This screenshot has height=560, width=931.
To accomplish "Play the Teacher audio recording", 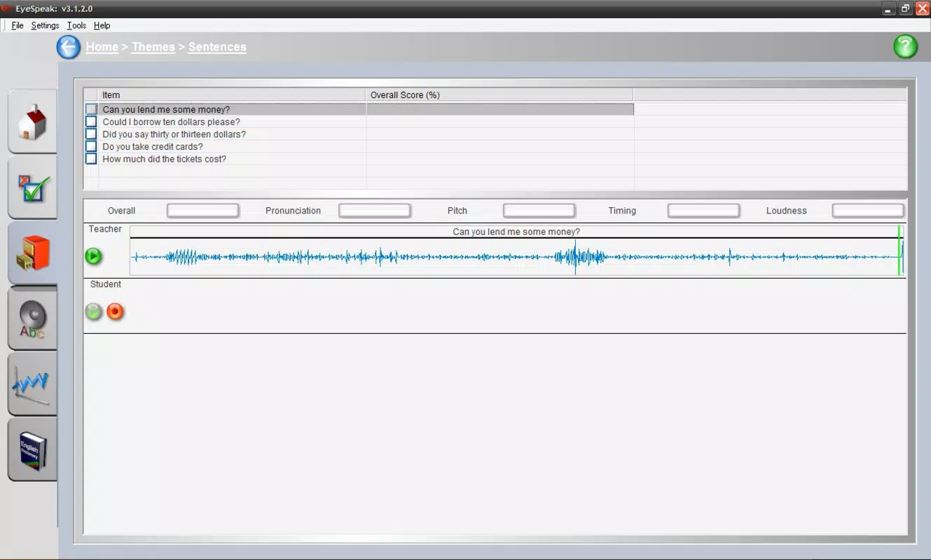I will [93, 256].
